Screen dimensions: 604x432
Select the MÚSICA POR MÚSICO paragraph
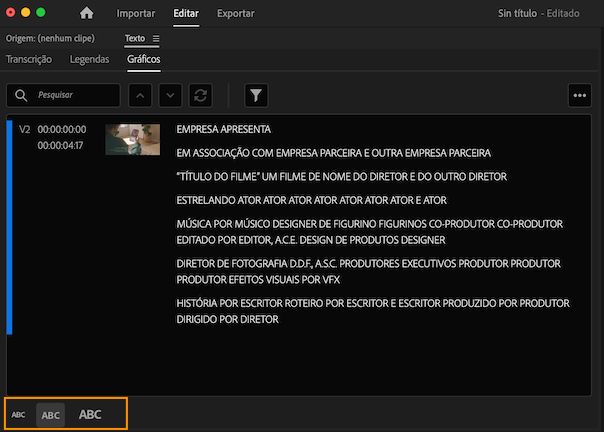tap(369, 232)
